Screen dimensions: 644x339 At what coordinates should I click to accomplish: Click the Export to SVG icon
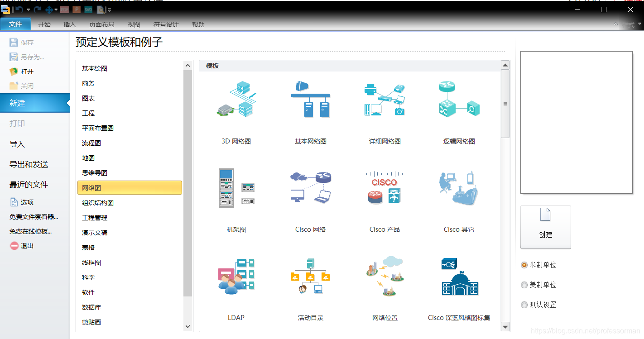tap(88, 10)
